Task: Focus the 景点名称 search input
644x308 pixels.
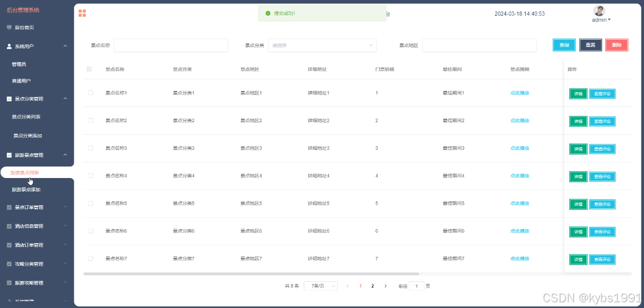Action: click(x=171, y=45)
